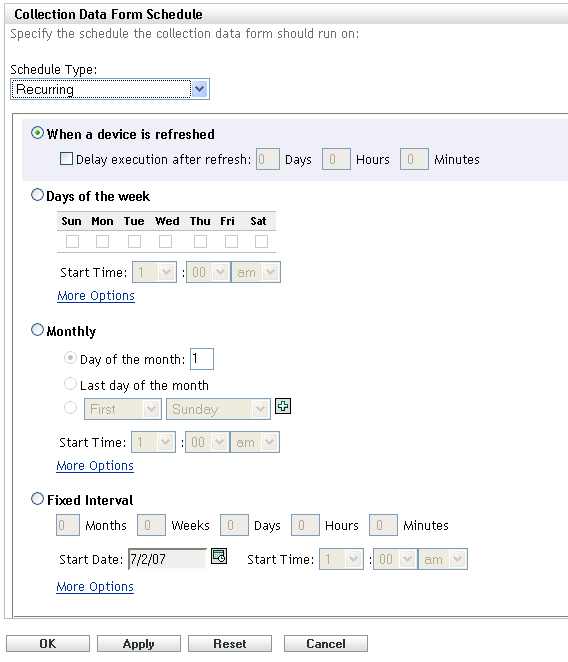Screen dimensions: 568x662
Task: Open am/pm dropdown under Days of the week
Action: pos(256,272)
